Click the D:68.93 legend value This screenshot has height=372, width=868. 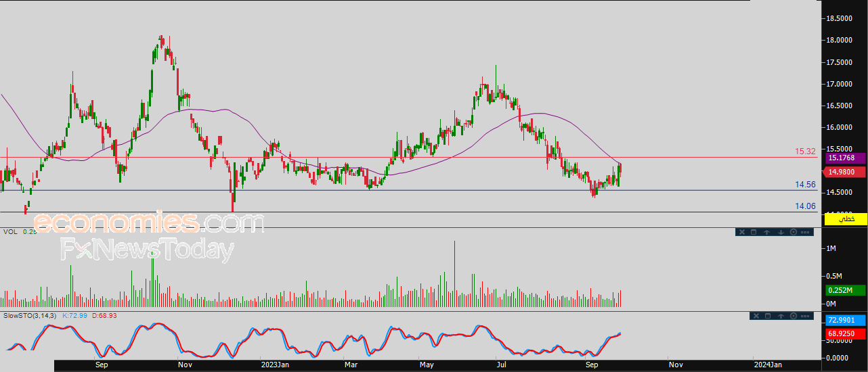click(x=104, y=316)
